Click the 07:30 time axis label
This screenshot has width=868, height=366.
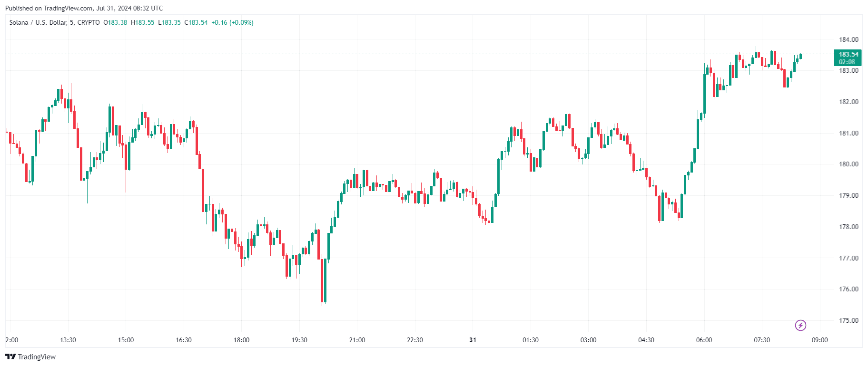(762, 340)
